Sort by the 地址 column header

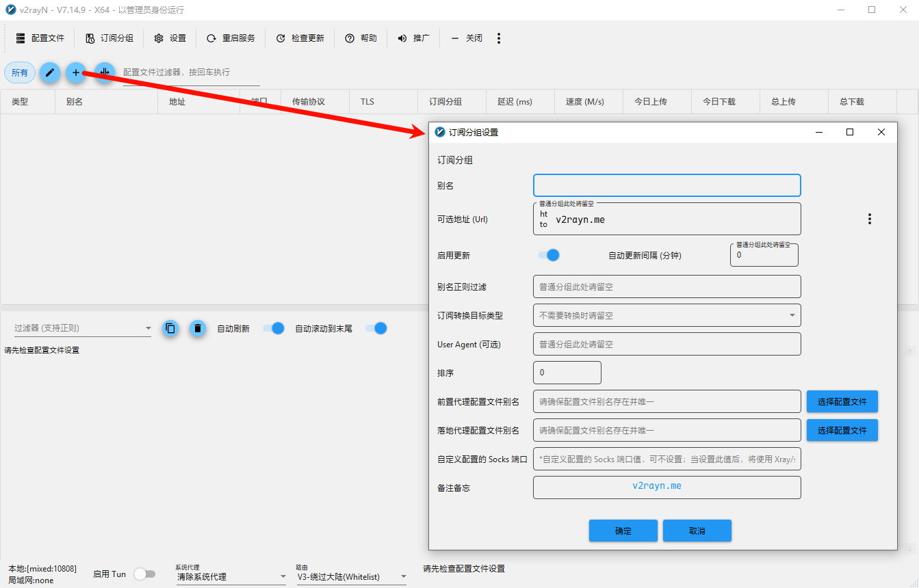[x=198, y=101]
